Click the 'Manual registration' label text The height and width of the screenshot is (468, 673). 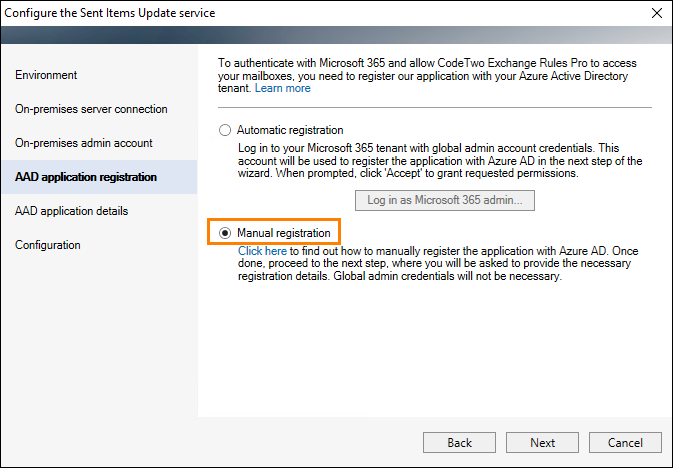click(284, 233)
